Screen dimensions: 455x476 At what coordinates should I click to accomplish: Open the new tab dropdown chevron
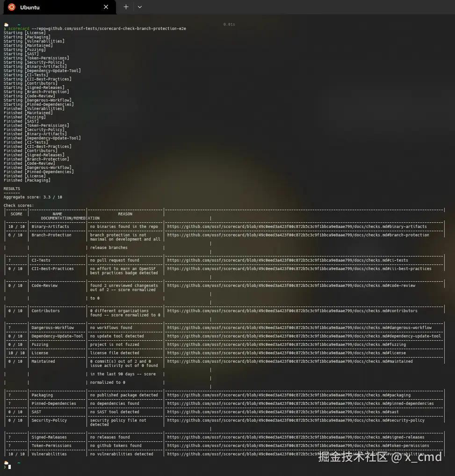click(139, 7)
